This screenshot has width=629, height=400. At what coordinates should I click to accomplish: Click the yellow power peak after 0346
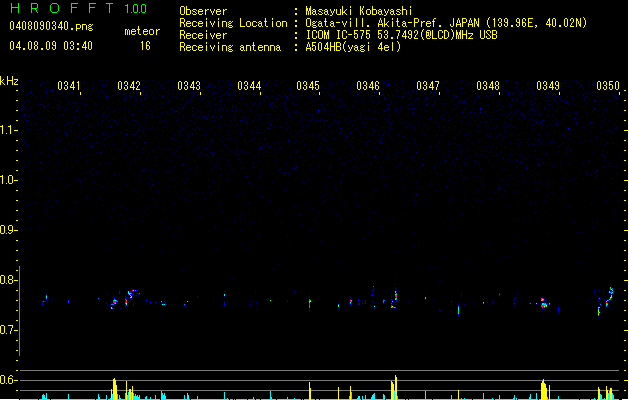(395, 387)
